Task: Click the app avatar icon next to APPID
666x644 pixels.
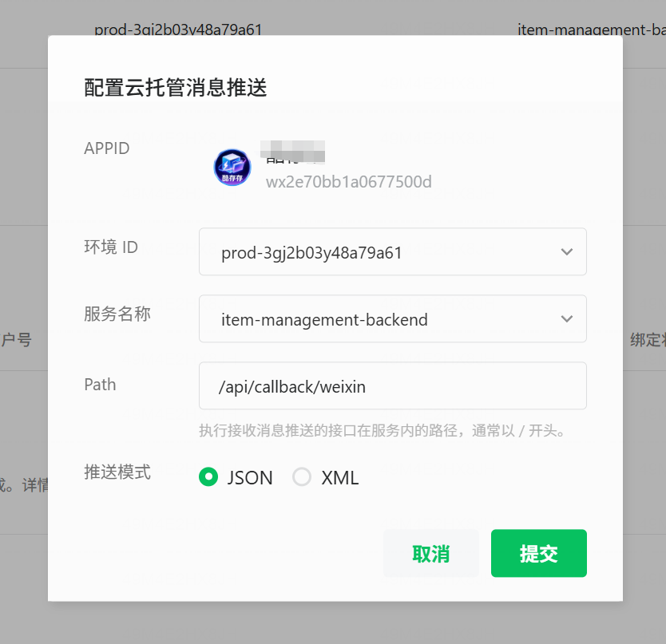Action: coord(232,168)
